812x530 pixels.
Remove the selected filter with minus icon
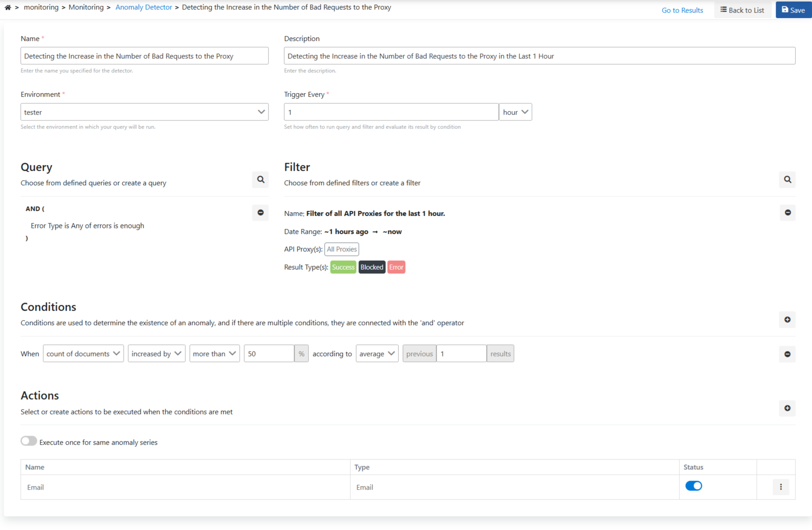click(787, 213)
